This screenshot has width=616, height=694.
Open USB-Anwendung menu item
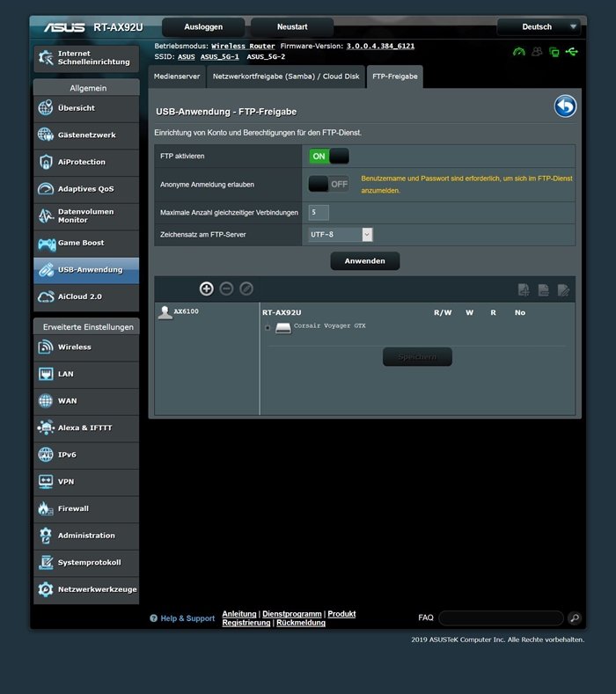86,270
